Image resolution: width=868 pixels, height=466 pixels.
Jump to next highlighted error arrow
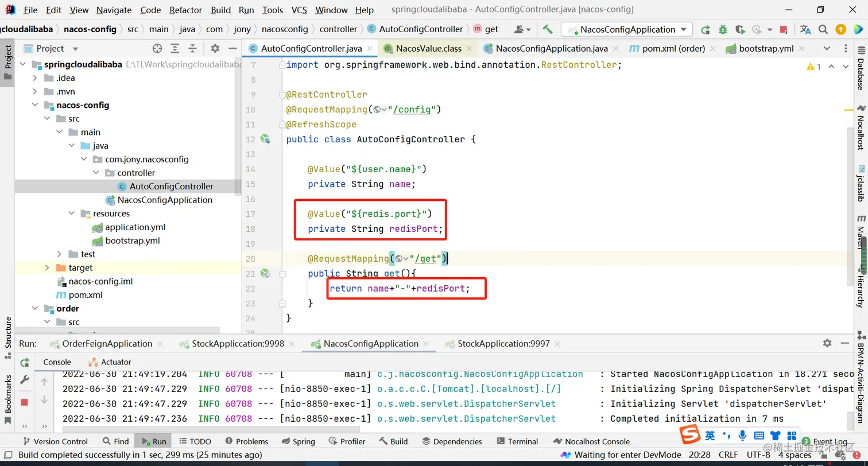(x=846, y=67)
